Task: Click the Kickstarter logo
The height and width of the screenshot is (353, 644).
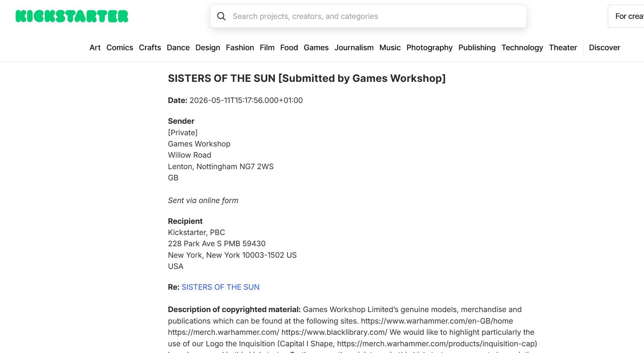Action: (x=72, y=16)
